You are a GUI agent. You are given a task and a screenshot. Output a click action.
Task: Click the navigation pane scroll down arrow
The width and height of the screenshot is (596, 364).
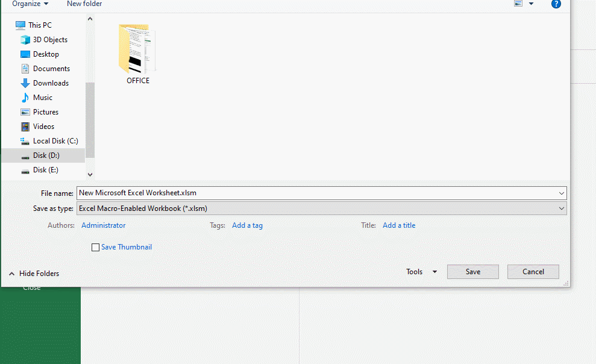pos(90,175)
